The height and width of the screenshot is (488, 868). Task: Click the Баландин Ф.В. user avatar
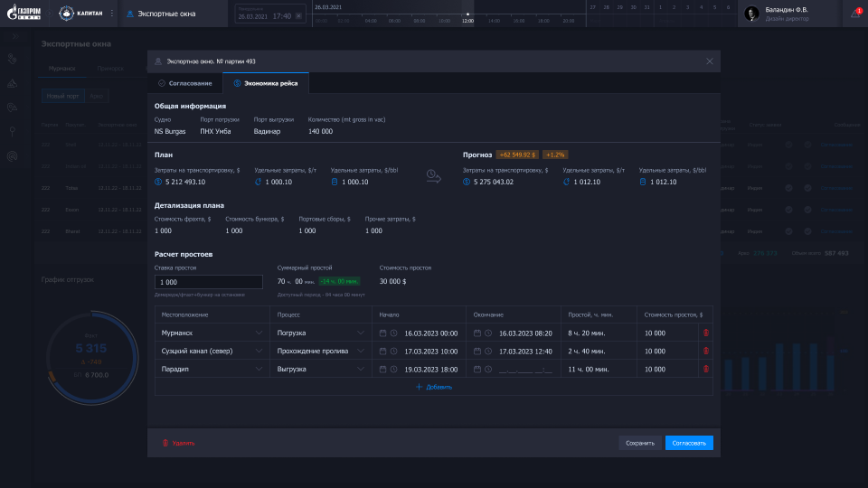751,13
